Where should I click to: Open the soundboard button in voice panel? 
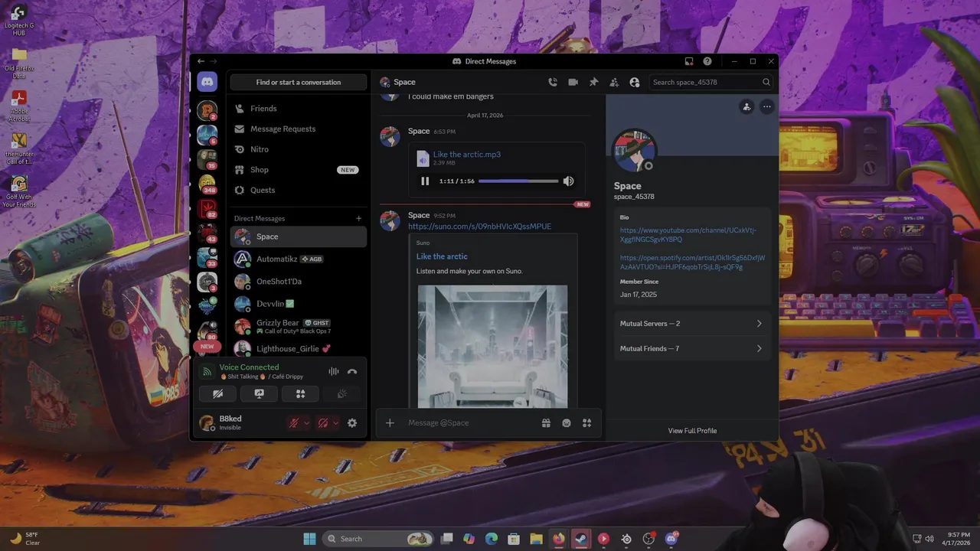pyautogui.click(x=342, y=393)
